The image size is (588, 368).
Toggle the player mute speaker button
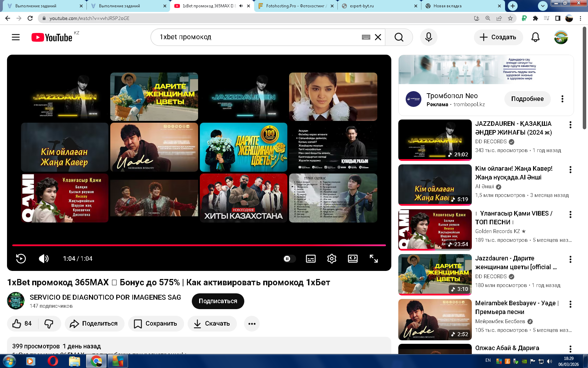point(44,259)
